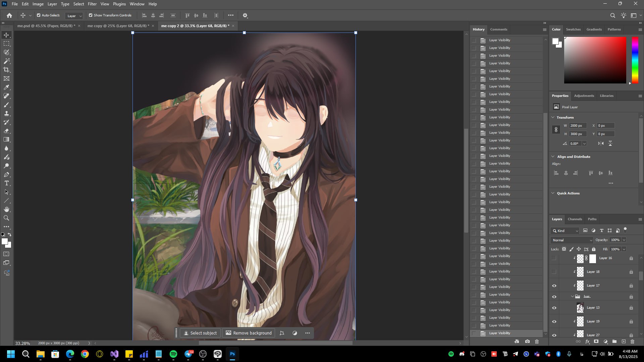Flip horizontal in Transform properties

coord(601,143)
